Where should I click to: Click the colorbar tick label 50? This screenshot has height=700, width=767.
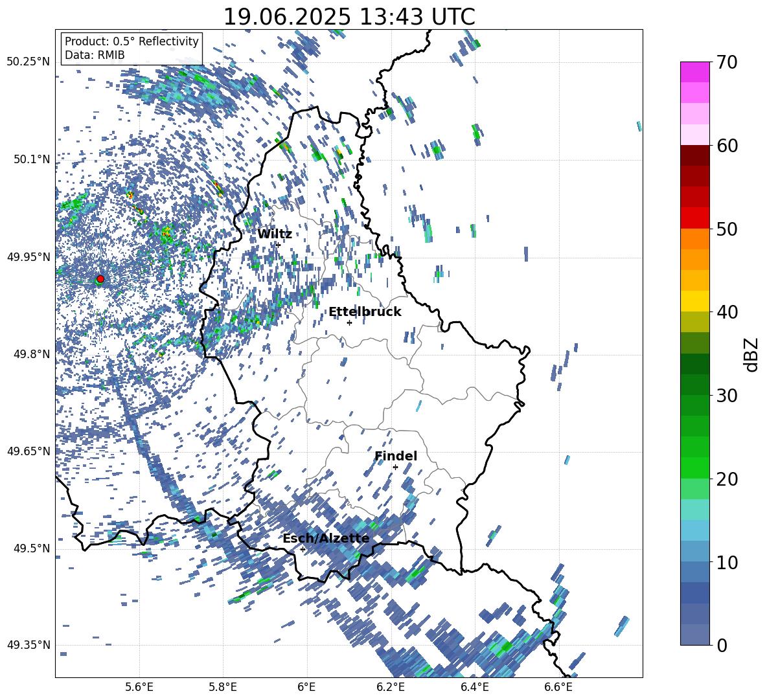pyautogui.click(x=727, y=229)
